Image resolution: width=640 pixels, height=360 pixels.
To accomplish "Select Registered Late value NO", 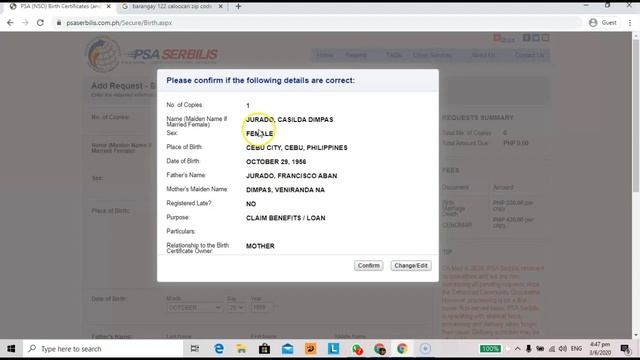I will pos(251,204).
